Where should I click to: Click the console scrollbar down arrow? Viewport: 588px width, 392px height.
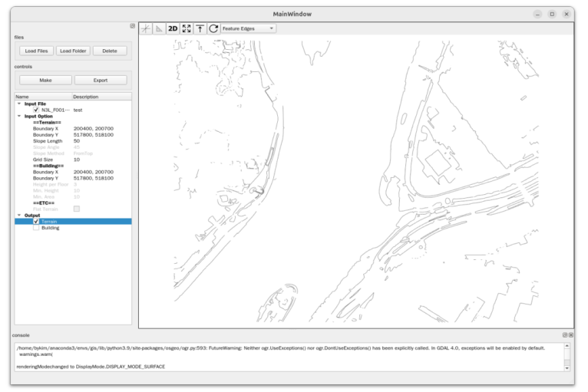click(x=567, y=367)
